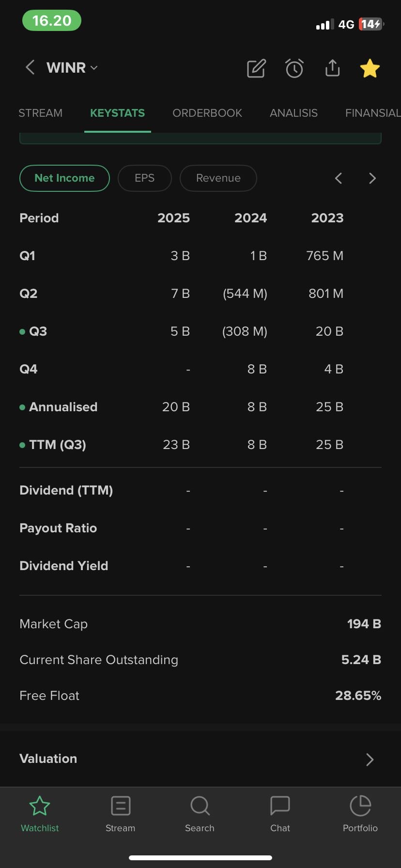The width and height of the screenshot is (401, 868).
Task: Switch to the EPS filter chip
Action: [x=144, y=178]
